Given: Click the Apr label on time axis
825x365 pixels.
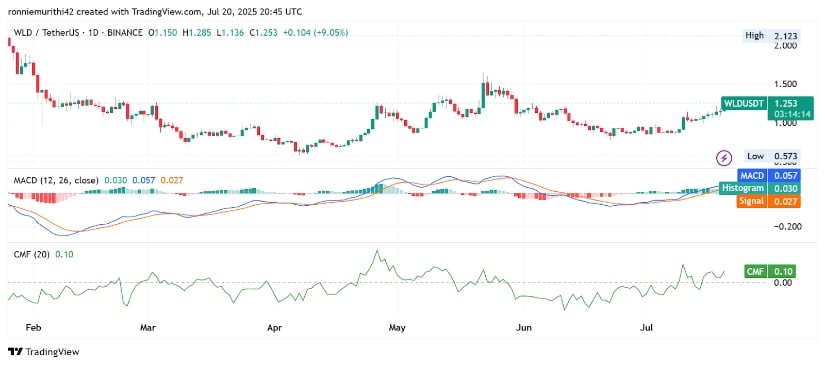Looking at the screenshot, I should click(275, 328).
